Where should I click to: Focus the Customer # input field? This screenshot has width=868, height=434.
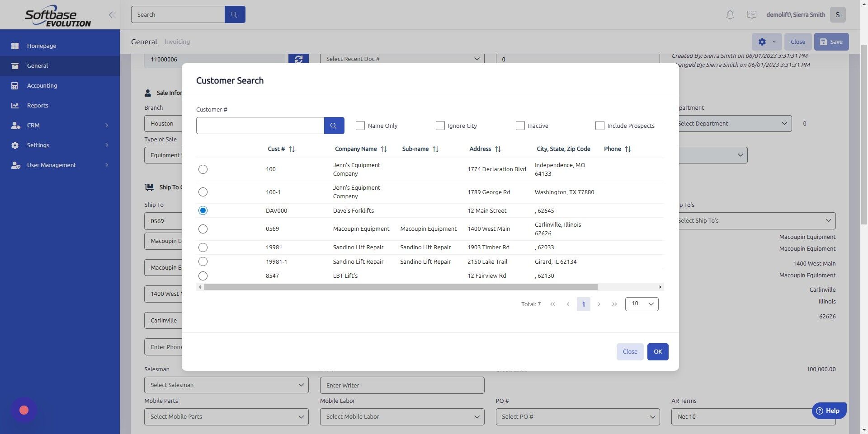pos(260,126)
